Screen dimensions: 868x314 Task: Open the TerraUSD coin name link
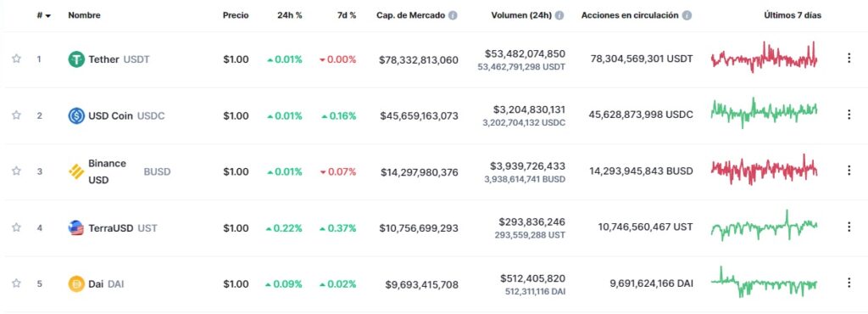[x=111, y=228]
